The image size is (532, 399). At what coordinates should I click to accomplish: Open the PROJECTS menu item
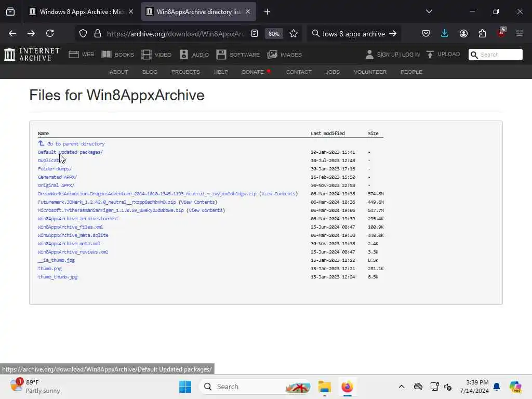185,72
